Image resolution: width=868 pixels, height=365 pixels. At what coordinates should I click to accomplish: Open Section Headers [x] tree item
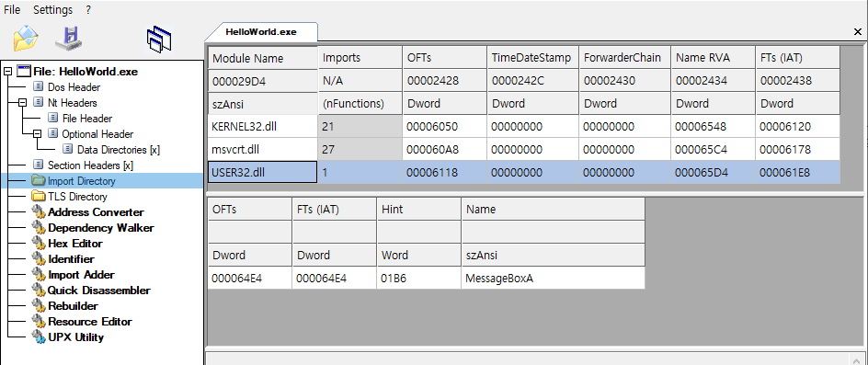pyautogui.click(x=90, y=165)
